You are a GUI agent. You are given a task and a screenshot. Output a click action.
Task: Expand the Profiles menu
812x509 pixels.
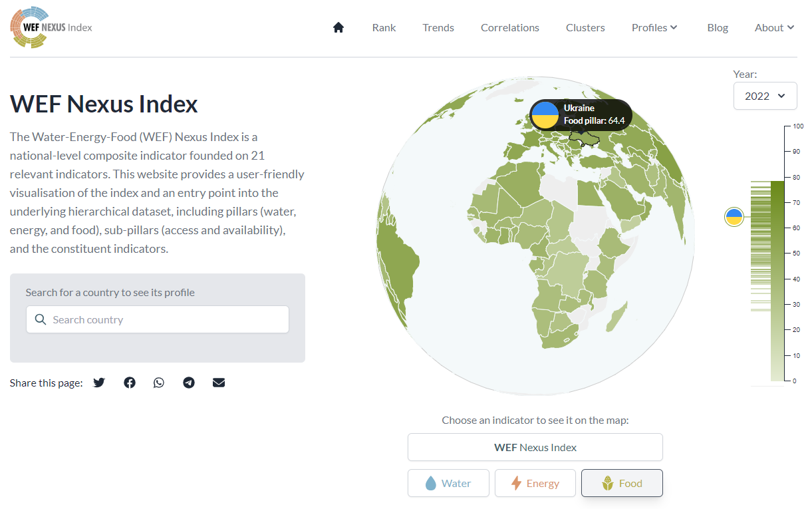tap(654, 27)
